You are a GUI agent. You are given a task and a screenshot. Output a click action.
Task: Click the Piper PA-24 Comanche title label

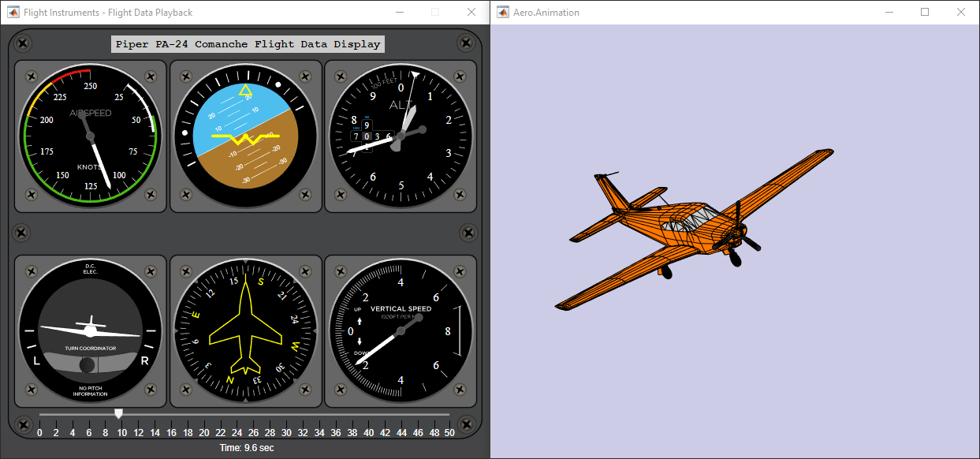[248, 44]
